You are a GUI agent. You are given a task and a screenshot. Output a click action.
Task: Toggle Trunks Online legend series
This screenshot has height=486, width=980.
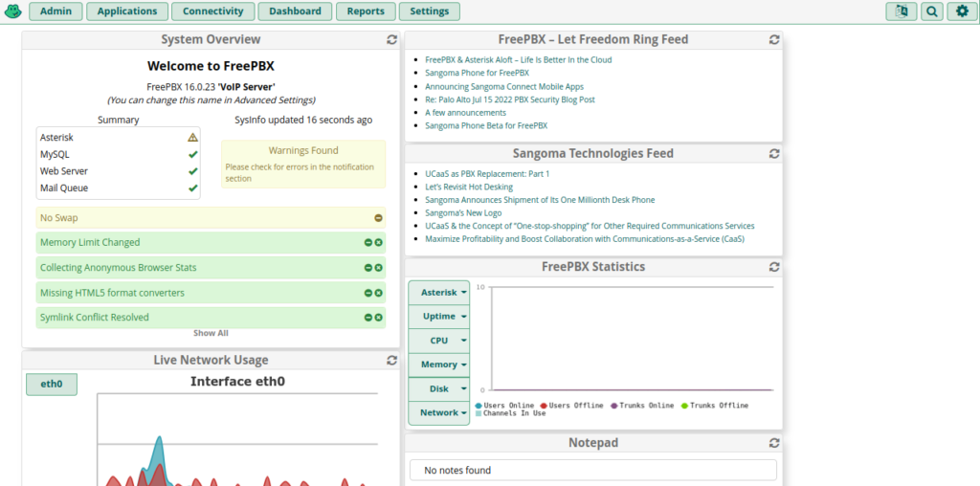[x=642, y=406]
